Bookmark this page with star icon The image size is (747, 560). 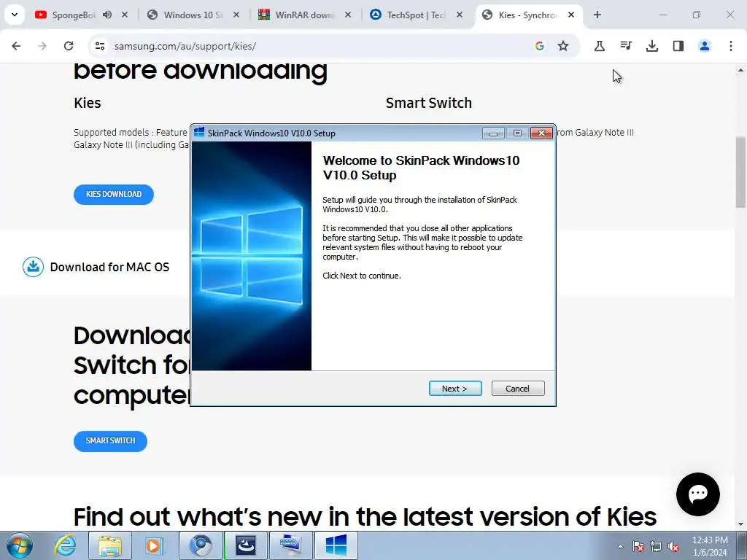click(563, 46)
